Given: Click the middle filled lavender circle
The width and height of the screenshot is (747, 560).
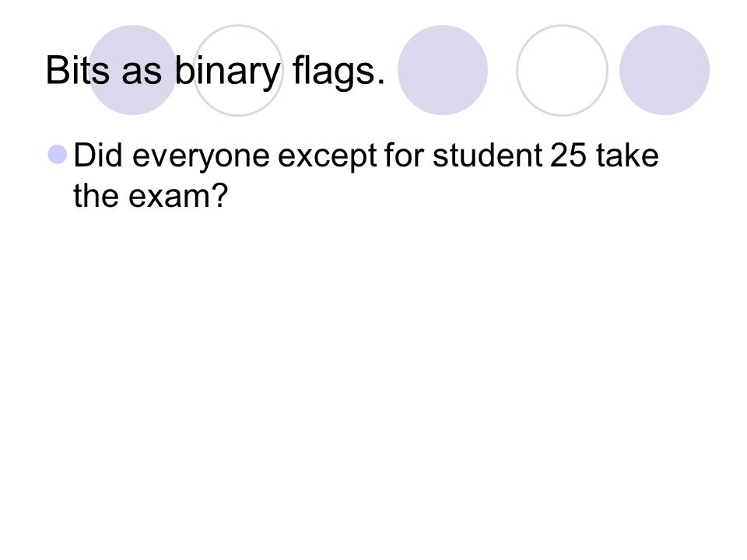Looking at the screenshot, I should point(443,70).
